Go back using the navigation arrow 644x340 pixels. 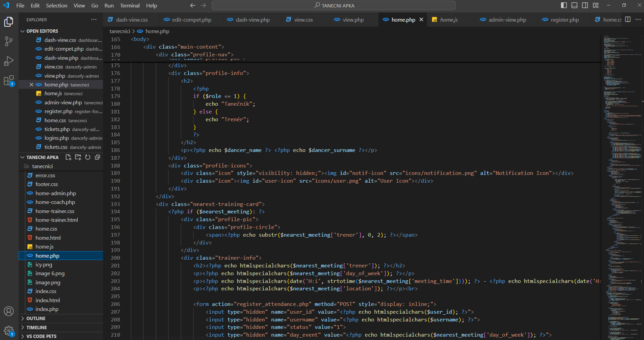pos(192,5)
